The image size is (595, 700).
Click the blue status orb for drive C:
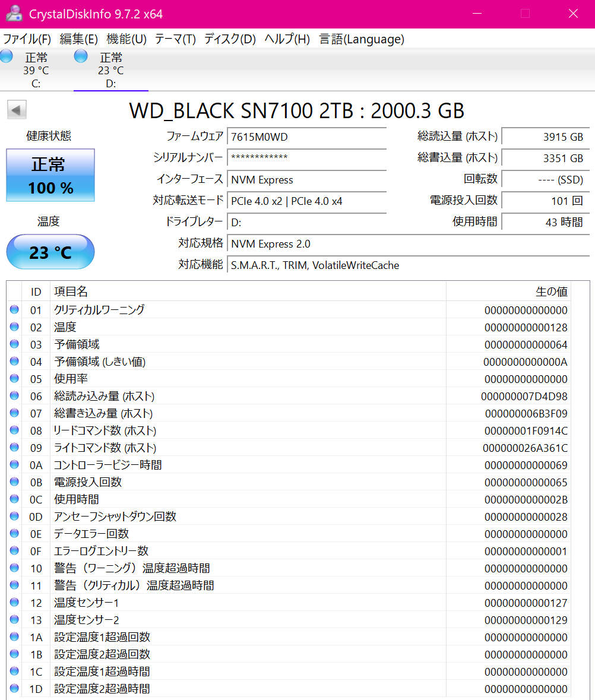(x=7, y=56)
